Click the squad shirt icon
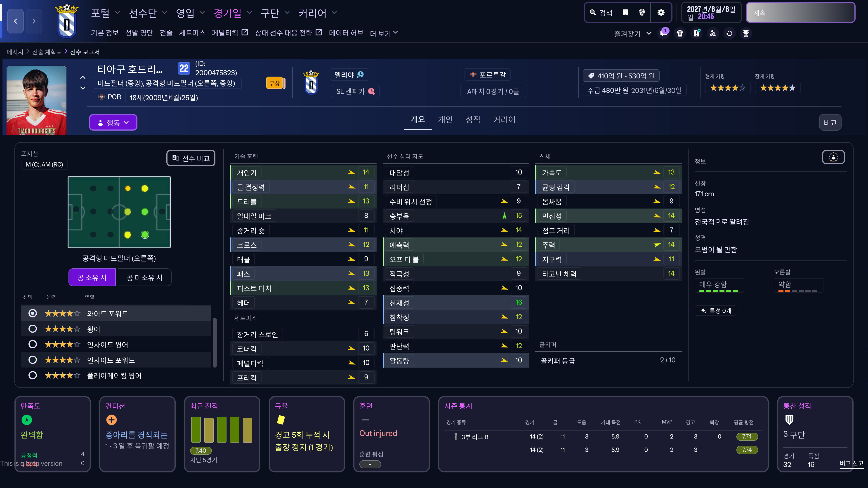The height and width of the screenshot is (488, 868). pos(680,33)
